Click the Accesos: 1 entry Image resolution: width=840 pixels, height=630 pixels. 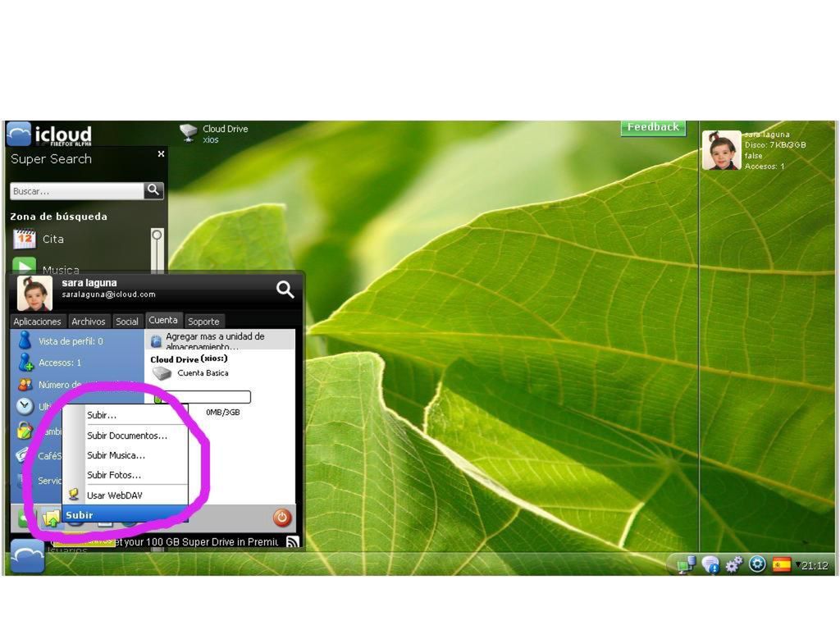[x=60, y=363]
